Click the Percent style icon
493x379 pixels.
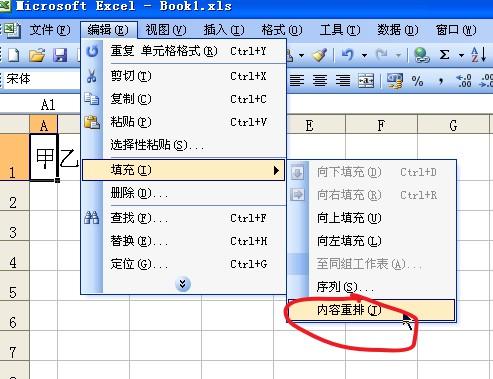coord(417,81)
